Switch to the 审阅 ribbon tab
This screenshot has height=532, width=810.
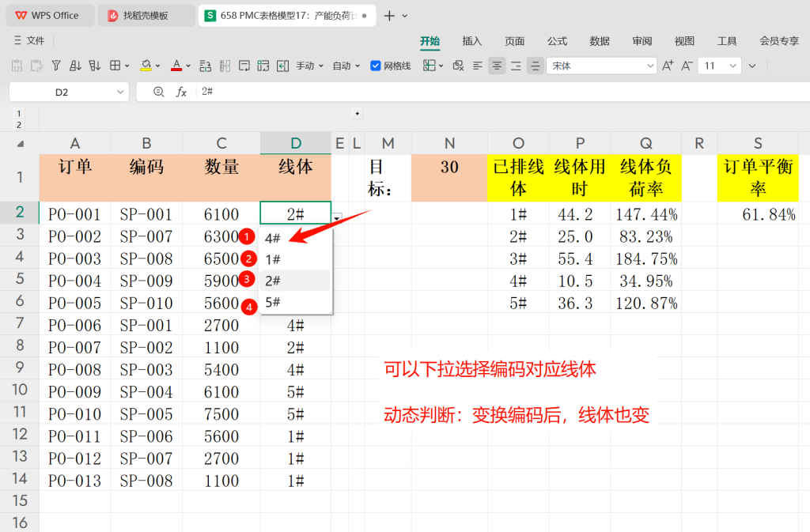[642, 41]
